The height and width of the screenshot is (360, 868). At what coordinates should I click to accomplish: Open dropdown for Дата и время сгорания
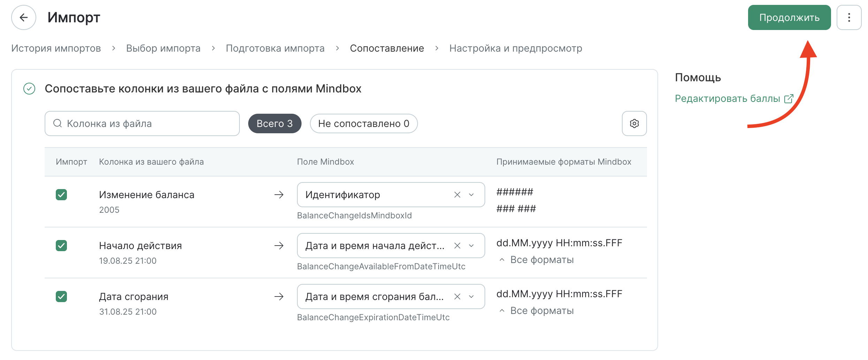[x=471, y=297]
